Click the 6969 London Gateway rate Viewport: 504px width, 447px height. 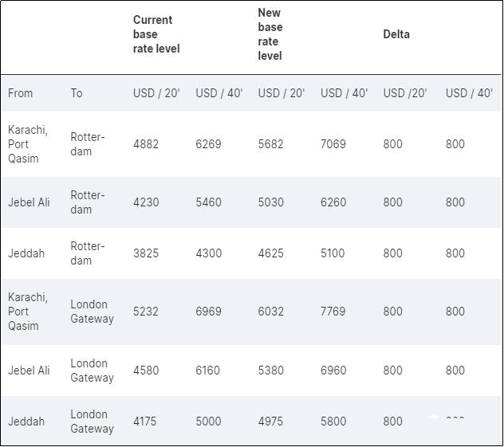208,312
